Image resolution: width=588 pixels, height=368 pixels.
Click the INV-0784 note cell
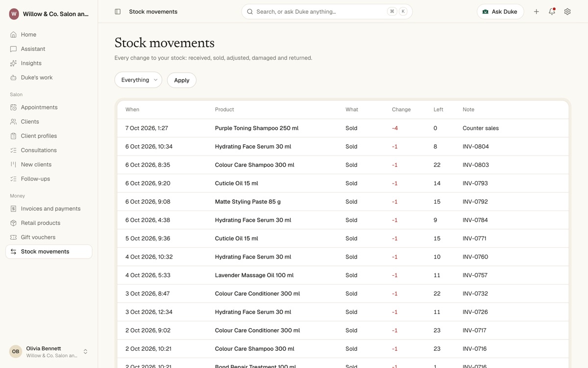(x=475, y=220)
